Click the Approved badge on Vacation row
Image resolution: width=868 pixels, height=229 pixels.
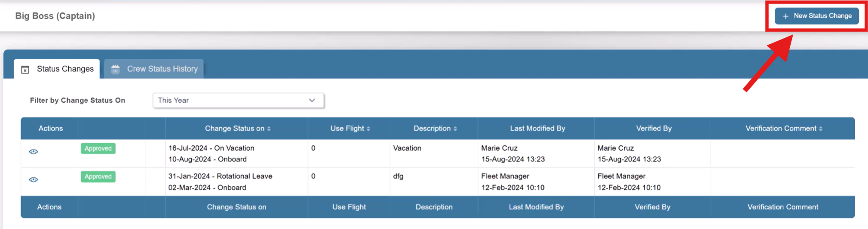coord(98,148)
